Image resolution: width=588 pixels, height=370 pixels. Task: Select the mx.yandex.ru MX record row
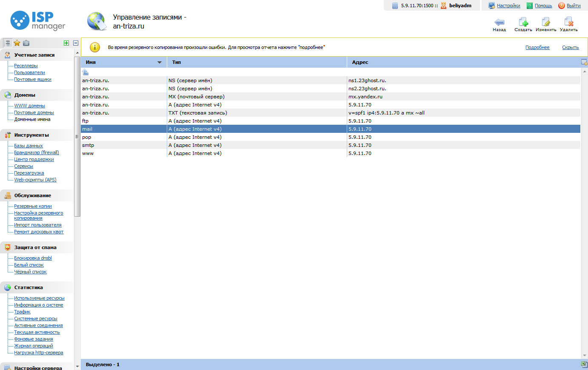coord(331,97)
